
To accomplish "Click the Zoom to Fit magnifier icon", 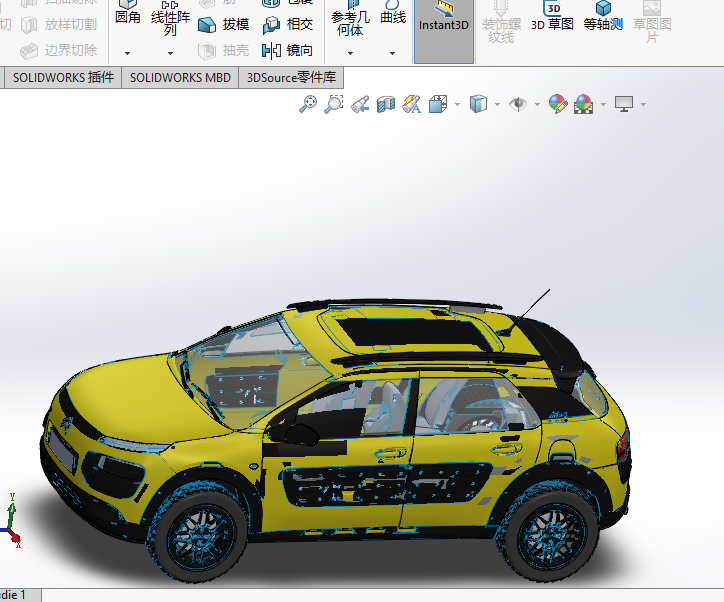I will 308,104.
